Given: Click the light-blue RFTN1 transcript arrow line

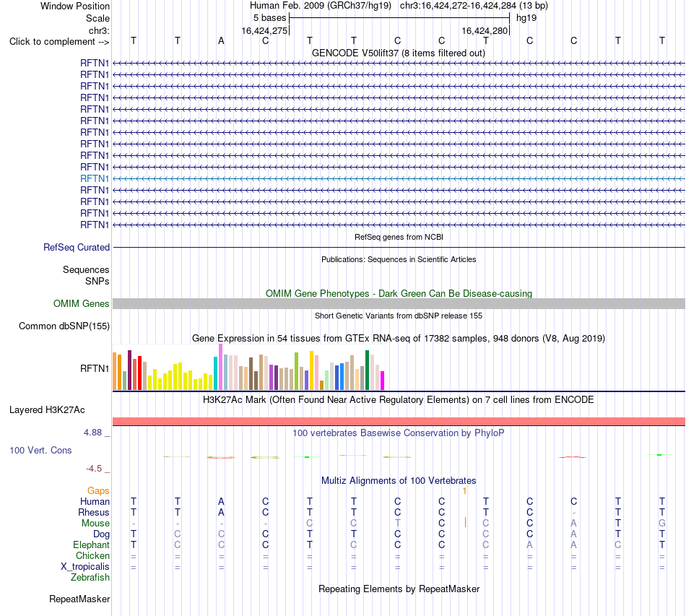Looking at the screenshot, I should click(x=399, y=178).
